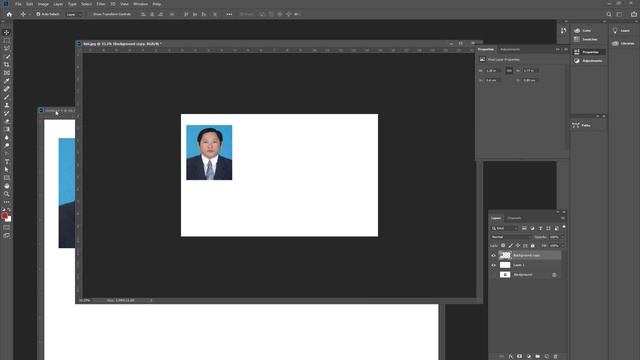Select the Eraser tool
The height and width of the screenshot is (360, 640).
7,121
